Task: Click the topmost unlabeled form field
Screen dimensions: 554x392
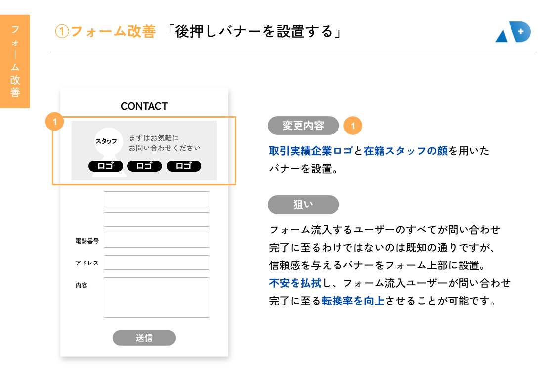Action: click(x=156, y=199)
